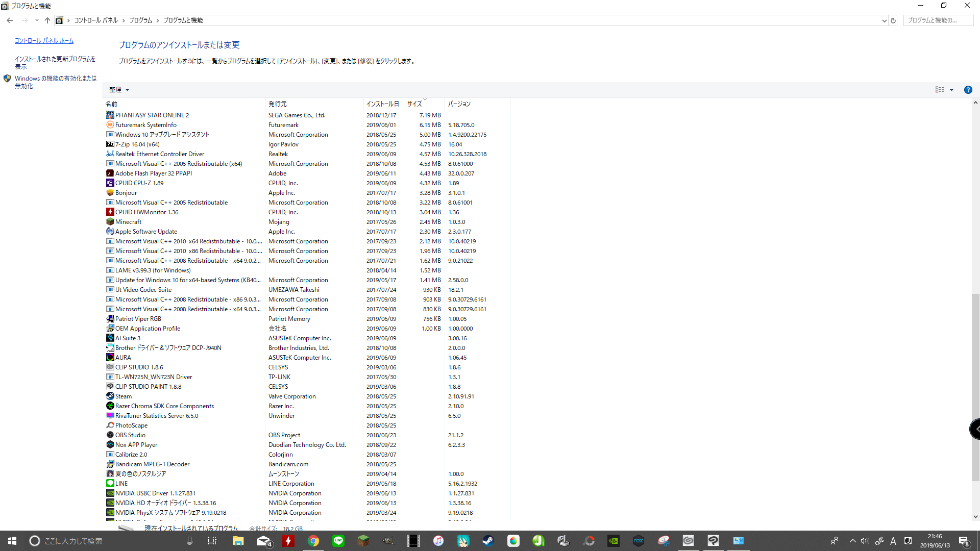Open the address bar history dropdown
Viewport: 980px width, 551px height.
point(884,20)
